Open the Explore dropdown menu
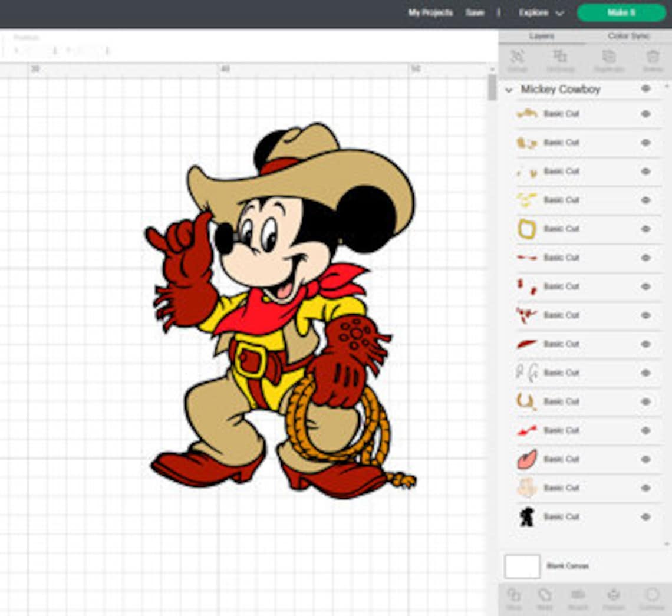 pos(541,12)
